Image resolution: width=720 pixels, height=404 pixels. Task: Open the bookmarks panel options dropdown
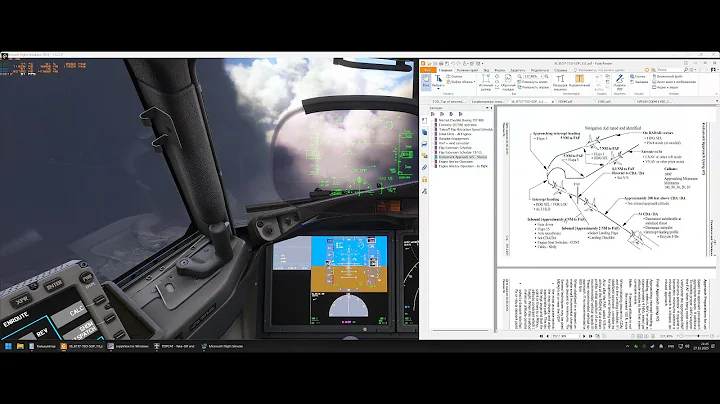tap(487, 108)
